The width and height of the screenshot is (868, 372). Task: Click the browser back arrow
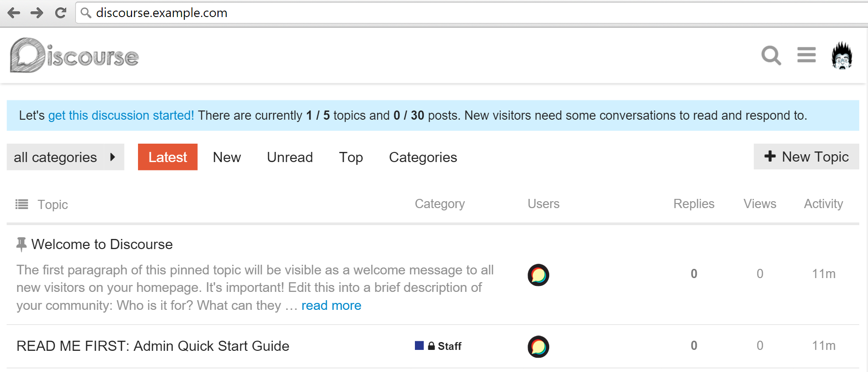click(14, 13)
